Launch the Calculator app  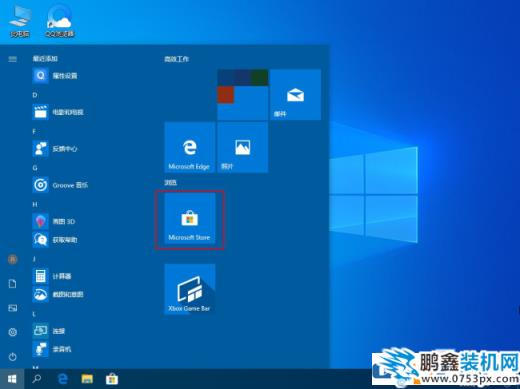point(52,276)
